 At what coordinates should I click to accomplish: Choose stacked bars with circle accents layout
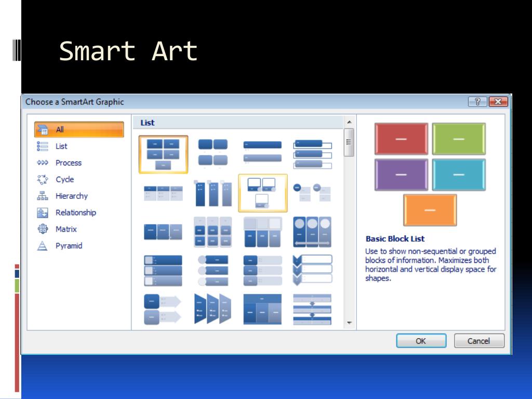(x=212, y=270)
